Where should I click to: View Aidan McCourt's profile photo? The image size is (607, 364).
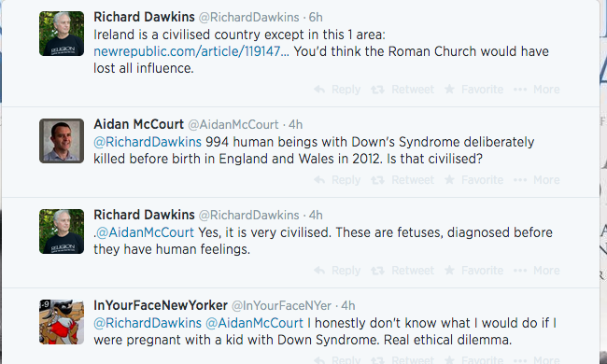click(62, 141)
